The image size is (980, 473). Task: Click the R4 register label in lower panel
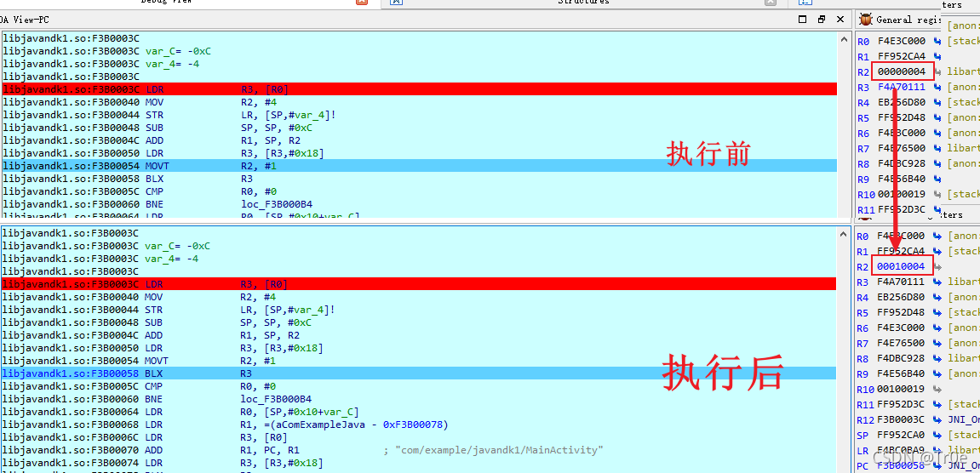pos(863,298)
